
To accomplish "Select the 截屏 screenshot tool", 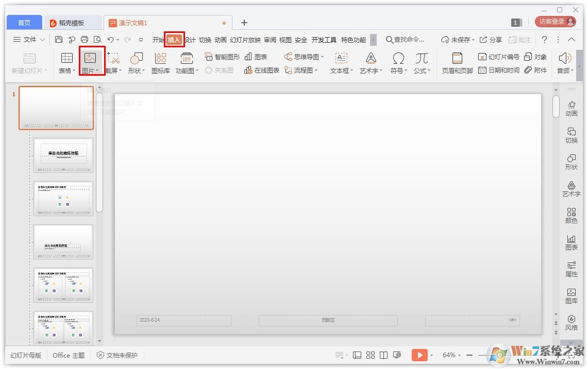I will point(113,62).
